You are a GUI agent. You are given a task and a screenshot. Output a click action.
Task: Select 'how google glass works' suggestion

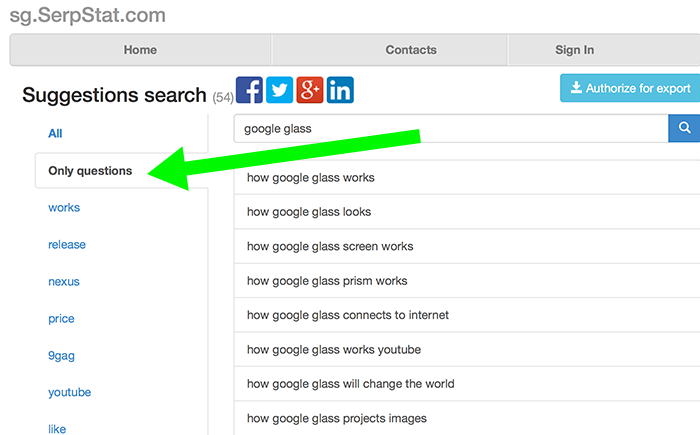pyautogui.click(x=467, y=177)
